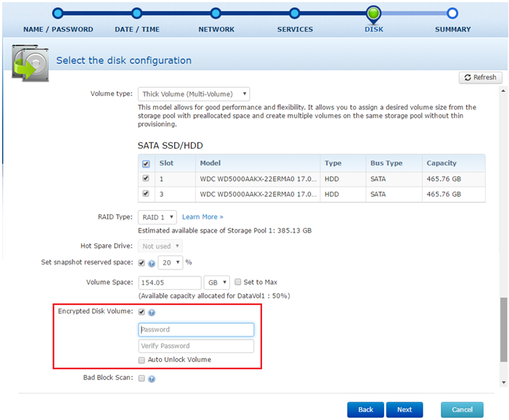The width and height of the screenshot is (509, 420).
Task: Go to the NETWORK step label
Action: pos(216,30)
